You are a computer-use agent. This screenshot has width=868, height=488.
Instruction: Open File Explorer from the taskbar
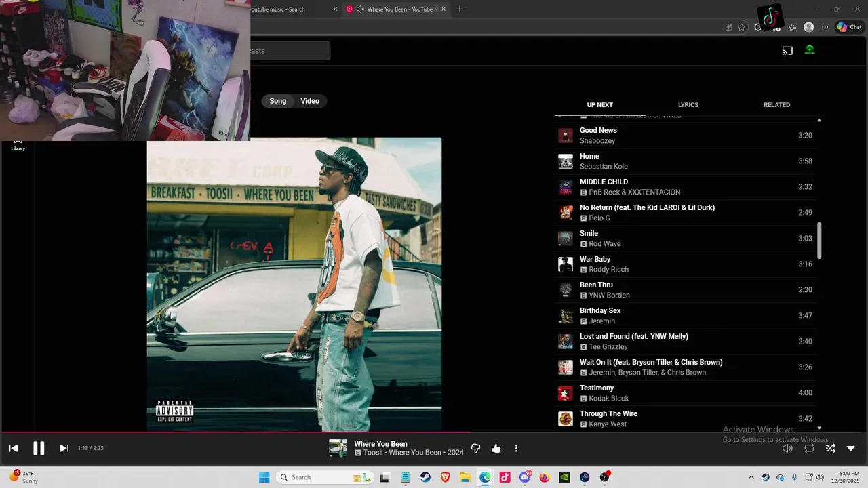(465, 477)
